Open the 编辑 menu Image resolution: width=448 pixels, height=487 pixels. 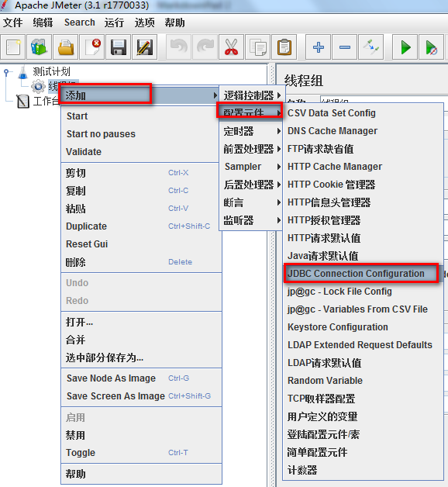tap(43, 22)
